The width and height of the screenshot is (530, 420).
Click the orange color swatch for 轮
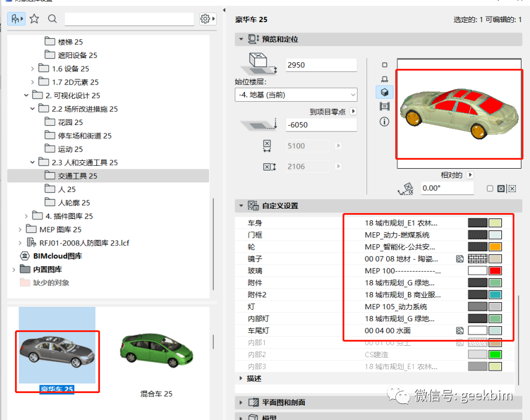click(495, 247)
